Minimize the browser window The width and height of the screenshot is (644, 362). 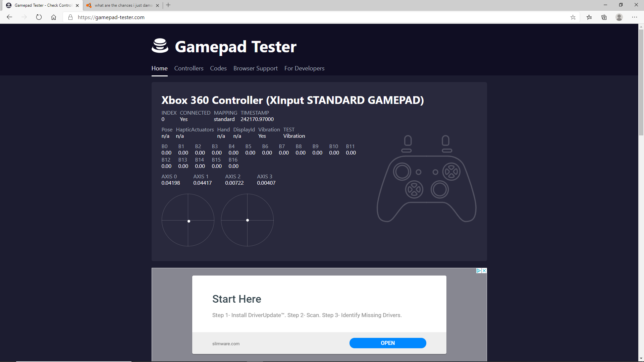tap(605, 5)
